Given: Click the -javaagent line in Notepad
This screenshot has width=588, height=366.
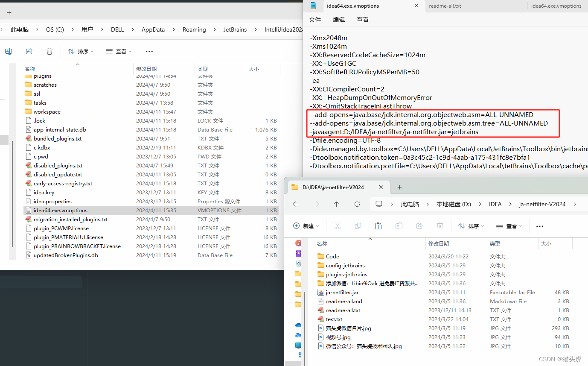Looking at the screenshot, I should click(394, 132).
